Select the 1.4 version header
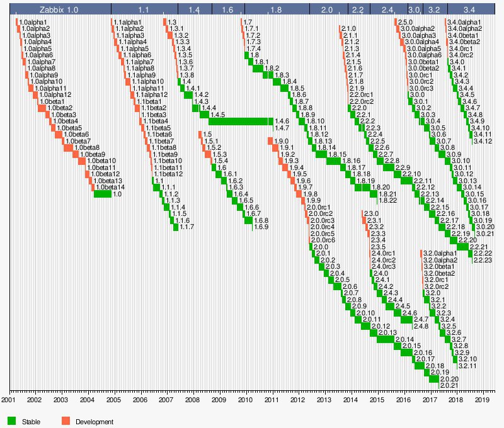504x428 pixels. click(x=195, y=9)
